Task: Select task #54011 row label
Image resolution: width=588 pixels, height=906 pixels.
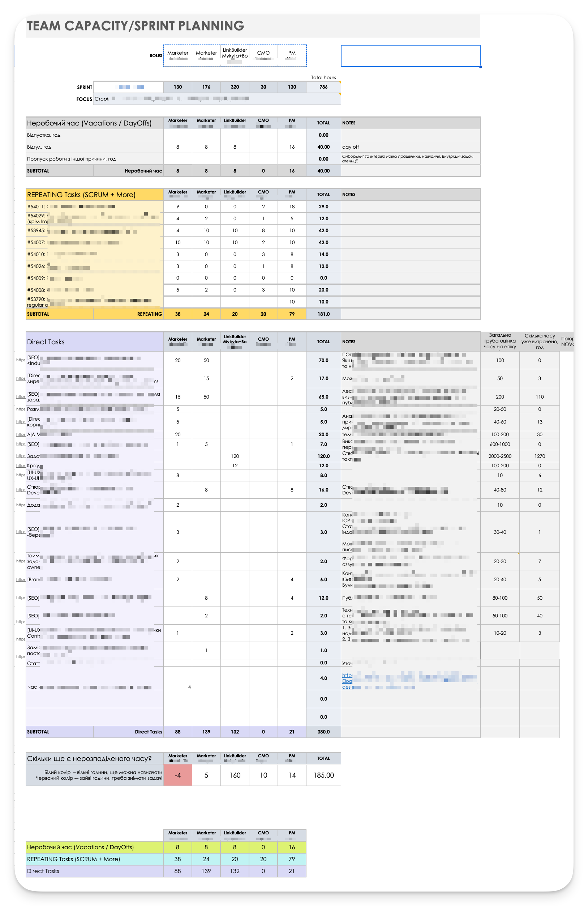Action: click(94, 207)
